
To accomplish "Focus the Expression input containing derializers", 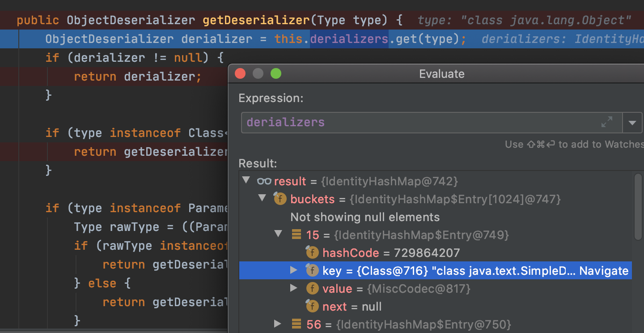I will 402,122.
